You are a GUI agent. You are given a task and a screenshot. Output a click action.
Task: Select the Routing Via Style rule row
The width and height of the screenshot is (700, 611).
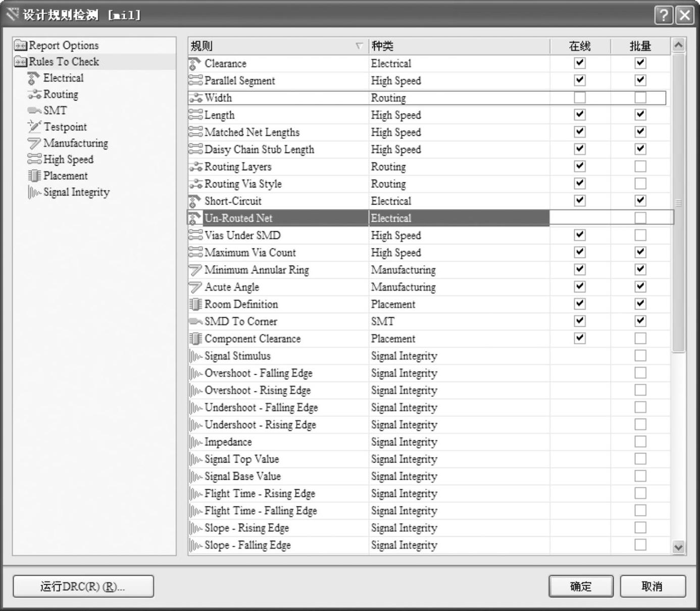pyautogui.click(x=429, y=184)
